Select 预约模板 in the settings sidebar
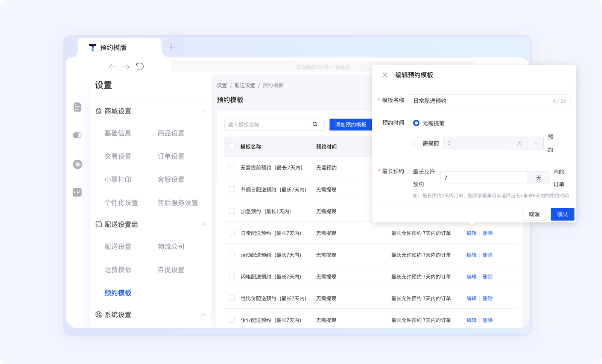 pyautogui.click(x=117, y=293)
